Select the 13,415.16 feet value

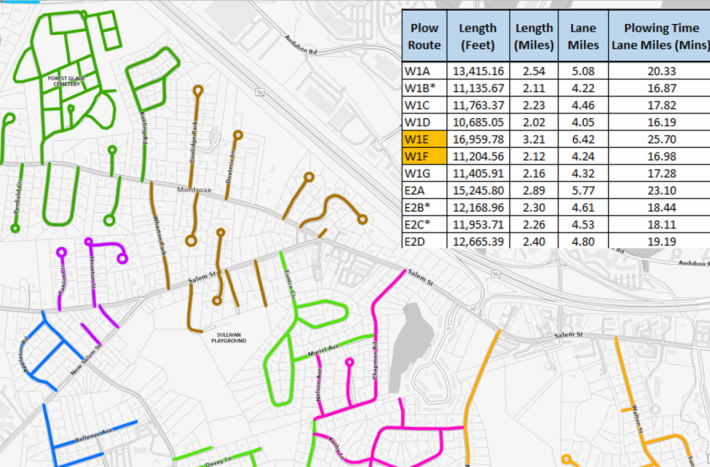point(478,71)
